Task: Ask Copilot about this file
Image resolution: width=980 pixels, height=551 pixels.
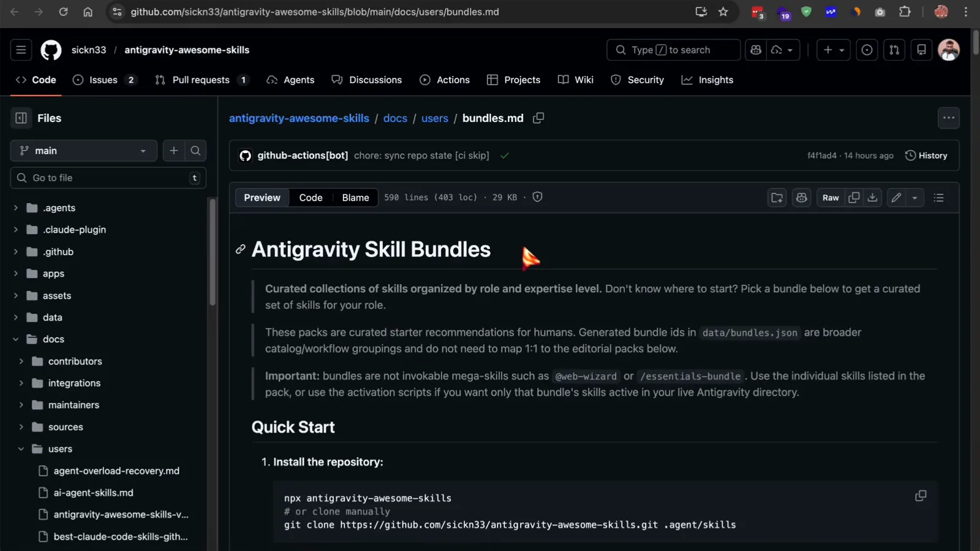Action: [x=801, y=197]
